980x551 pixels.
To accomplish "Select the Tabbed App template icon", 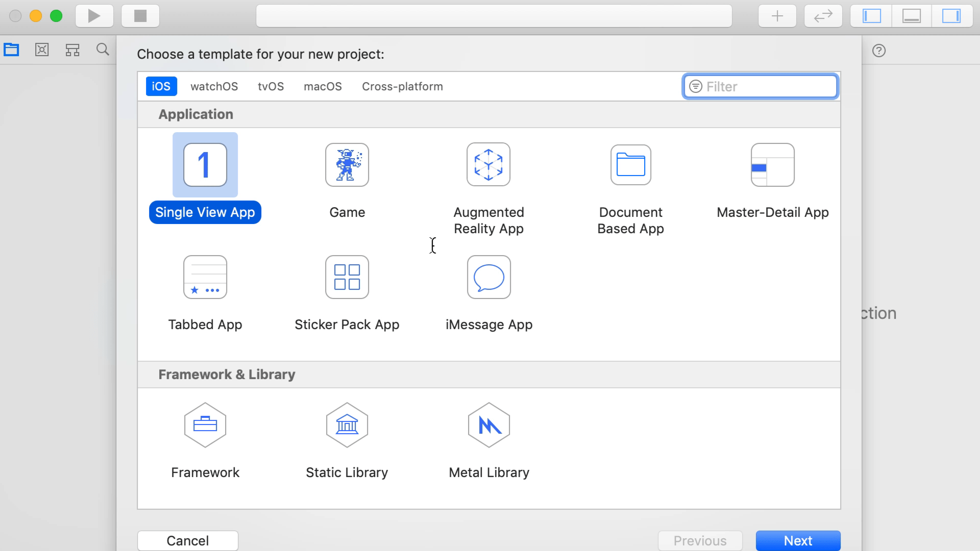I will [x=205, y=277].
